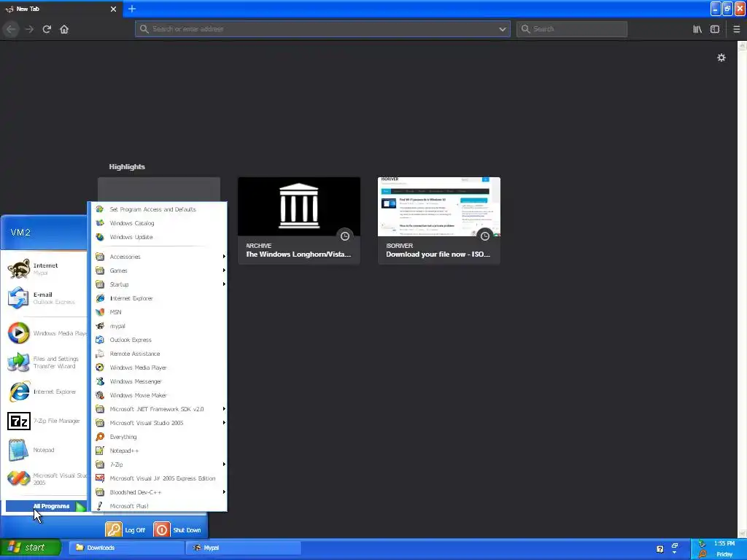Open Files and Settings Transfer Wizard
747x560 pixels.
(x=46, y=362)
